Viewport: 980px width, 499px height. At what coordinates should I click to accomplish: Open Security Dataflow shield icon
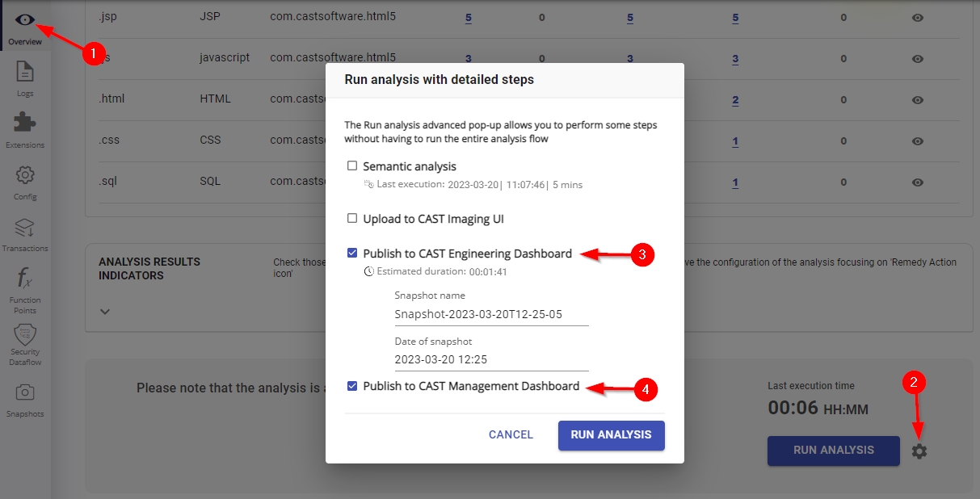click(25, 334)
